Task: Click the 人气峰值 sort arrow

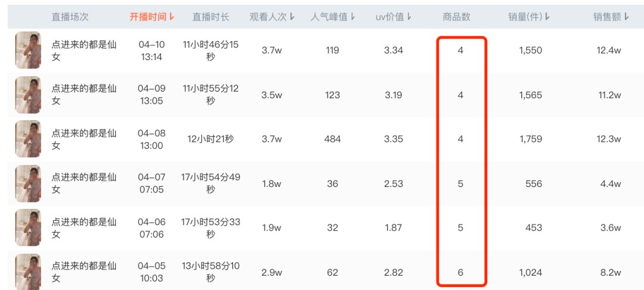Action: (x=353, y=17)
